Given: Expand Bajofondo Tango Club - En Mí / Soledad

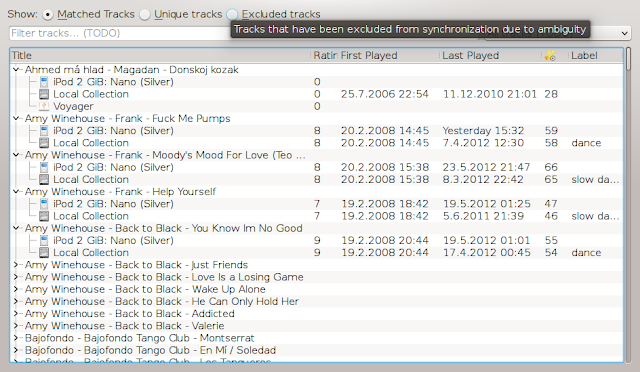Looking at the screenshot, I should point(16,350).
